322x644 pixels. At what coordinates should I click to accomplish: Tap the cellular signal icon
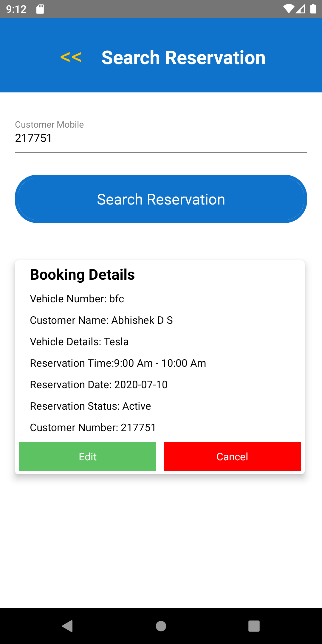tap(301, 9)
